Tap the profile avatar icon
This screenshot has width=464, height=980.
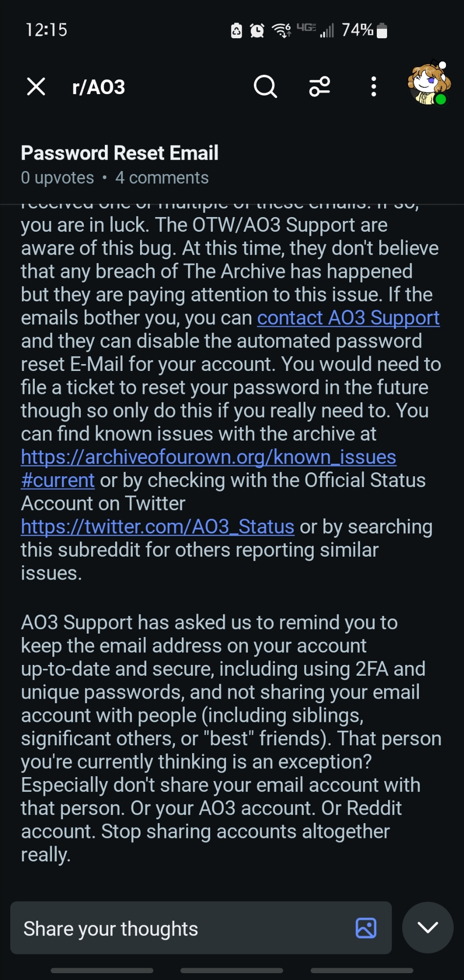(x=429, y=84)
